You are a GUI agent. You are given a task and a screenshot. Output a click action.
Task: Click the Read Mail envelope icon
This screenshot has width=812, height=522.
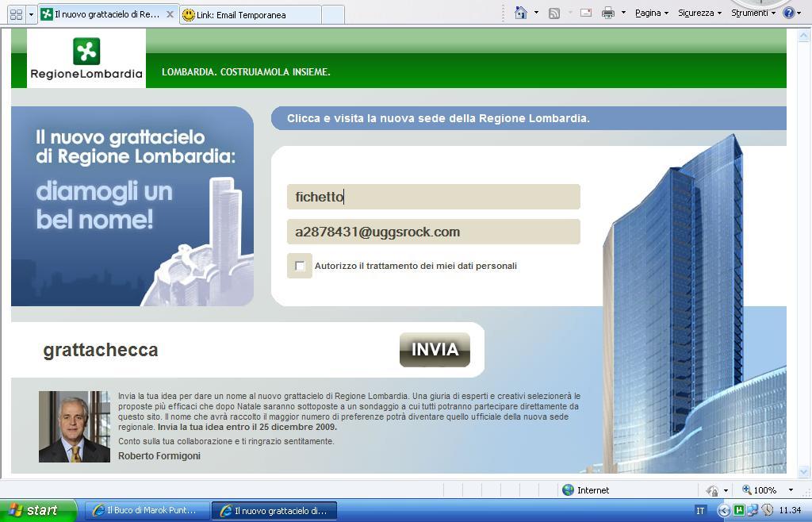pos(586,13)
